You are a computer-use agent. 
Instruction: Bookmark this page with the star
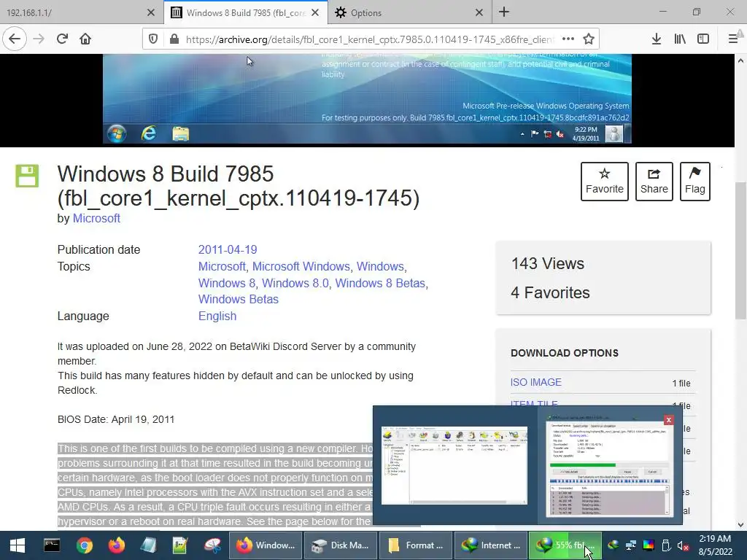coord(589,39)
